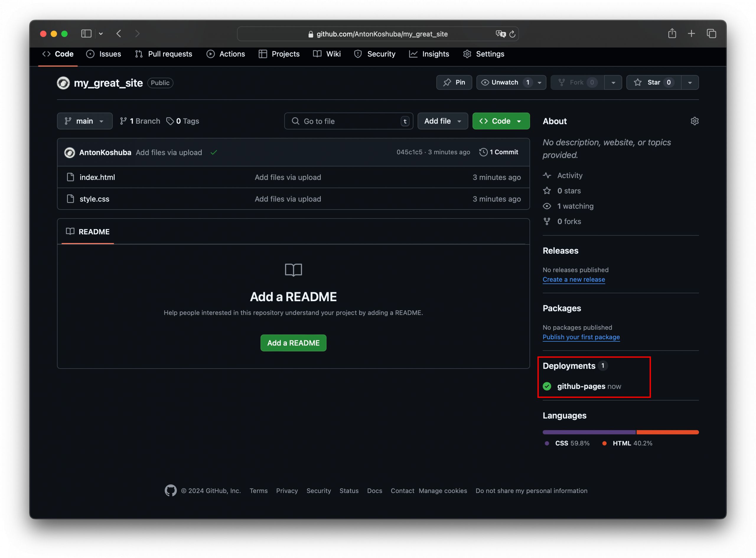756x558 pixels.
Task: Click the CSS 59.8% language legend
Action: [567, 444]
